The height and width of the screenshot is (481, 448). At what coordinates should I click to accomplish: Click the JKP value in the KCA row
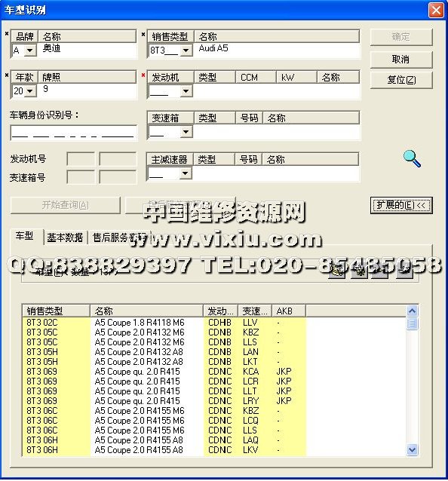click(284, 372)
